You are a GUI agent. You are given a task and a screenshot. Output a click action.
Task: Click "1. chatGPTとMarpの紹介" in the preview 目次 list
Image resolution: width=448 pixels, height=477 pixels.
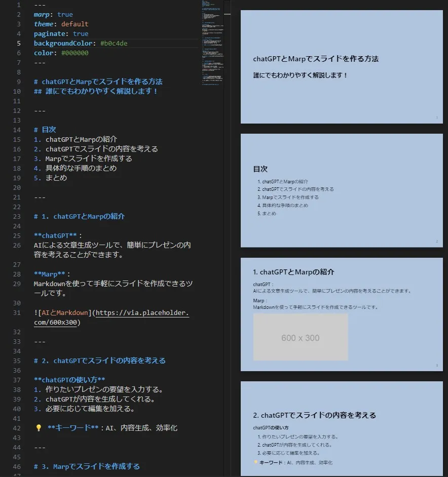(x=283, y=182)
